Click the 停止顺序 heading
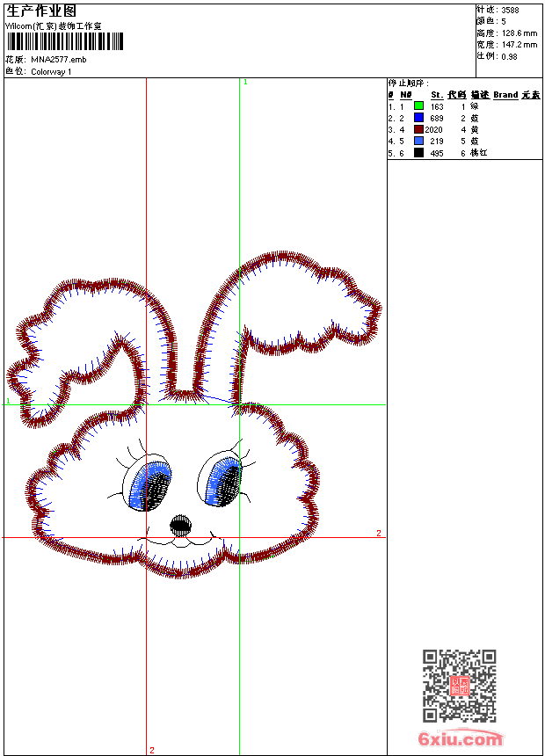This screenshot has height=756, width=545. pos(408,84)
